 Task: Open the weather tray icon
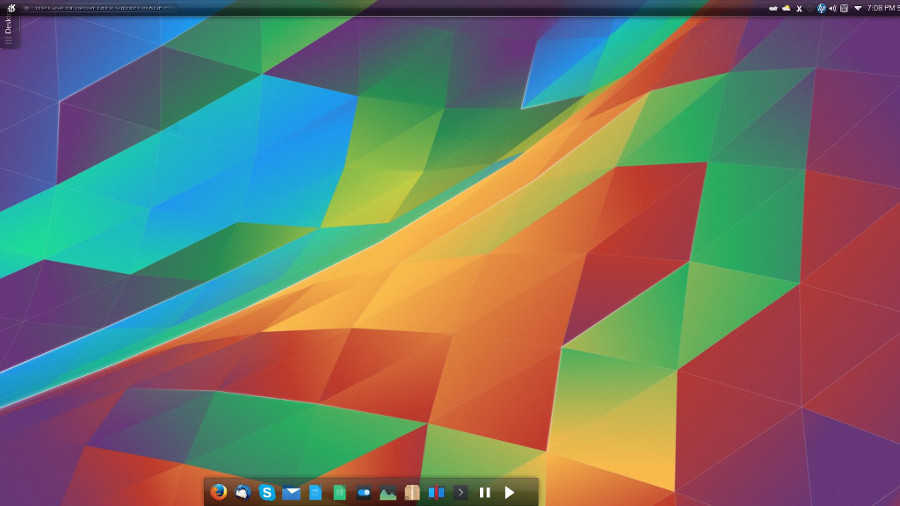(786, 8)
